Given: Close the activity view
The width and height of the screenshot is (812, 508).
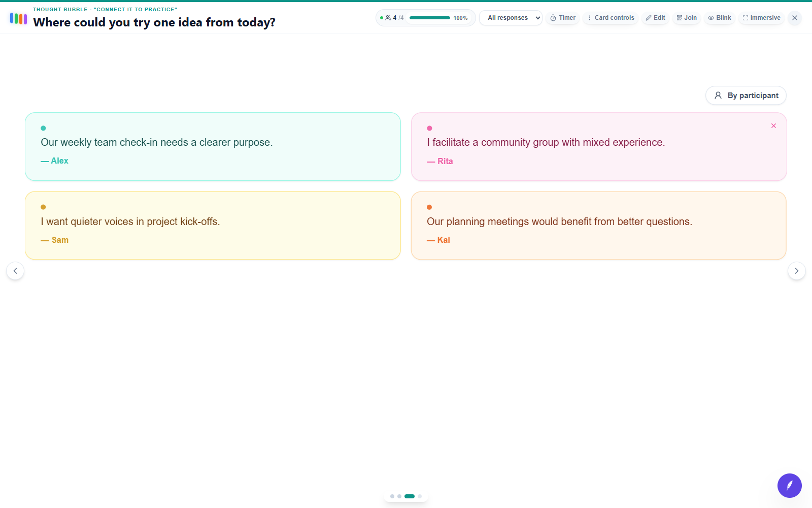Looking at the screenshot, I should [795, 18].
